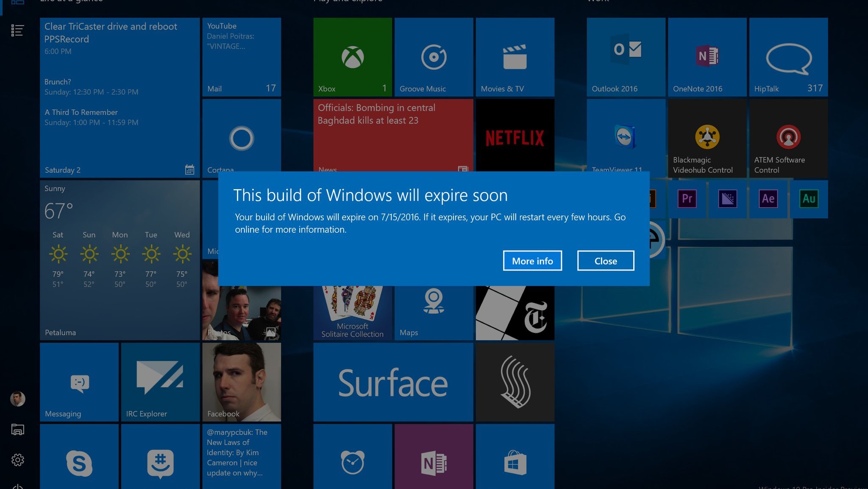Click the user account picture
Image resolution: width=868 pixels, height=489 pixels.
(x=17, y=399)
